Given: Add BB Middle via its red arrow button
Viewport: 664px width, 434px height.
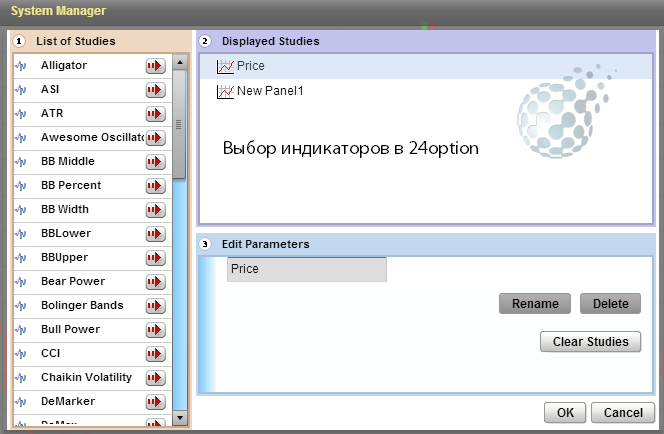Looking at the screenshot, I should coord(155,162).
